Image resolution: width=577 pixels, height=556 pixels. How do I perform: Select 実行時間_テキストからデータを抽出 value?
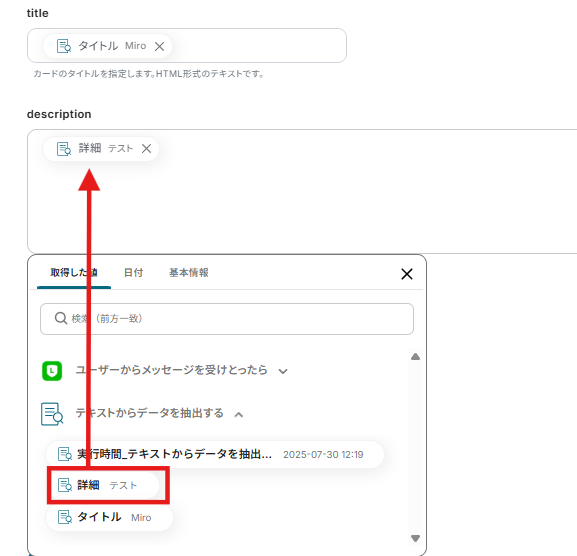[215, 454]
